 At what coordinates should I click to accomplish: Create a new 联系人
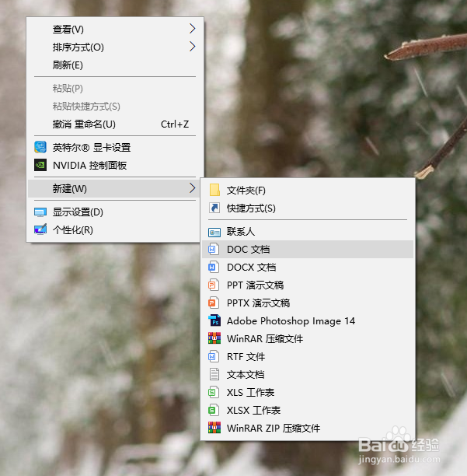tap(308, 232)
